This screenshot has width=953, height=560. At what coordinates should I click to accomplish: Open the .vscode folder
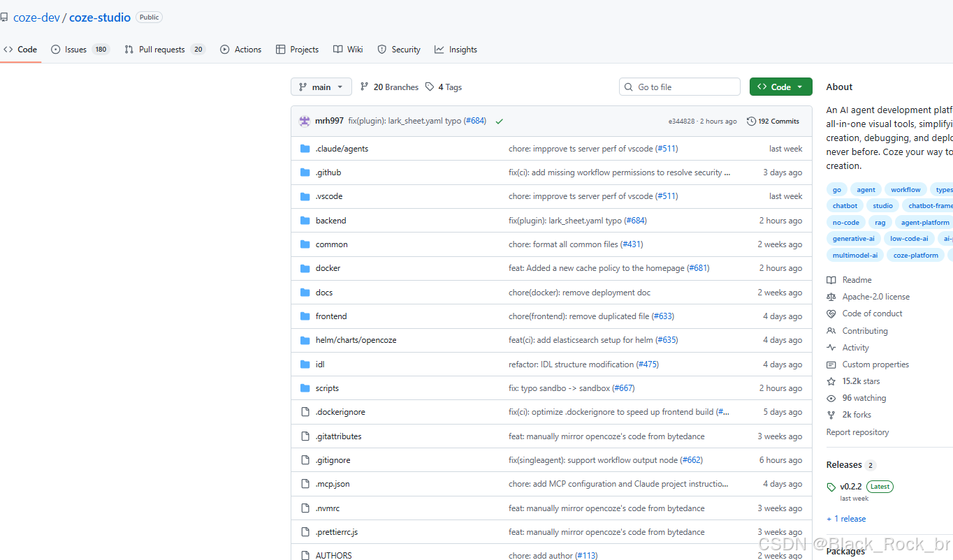(x=329, y=196)
